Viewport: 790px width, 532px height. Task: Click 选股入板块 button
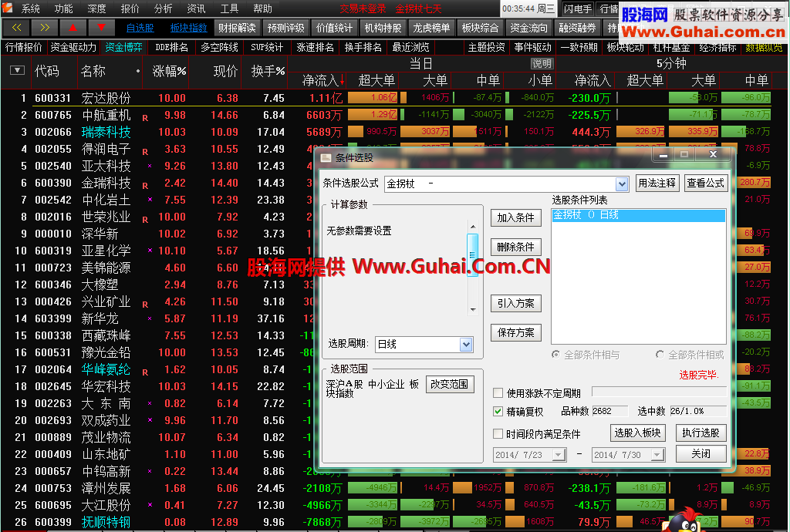pos(638,433)
